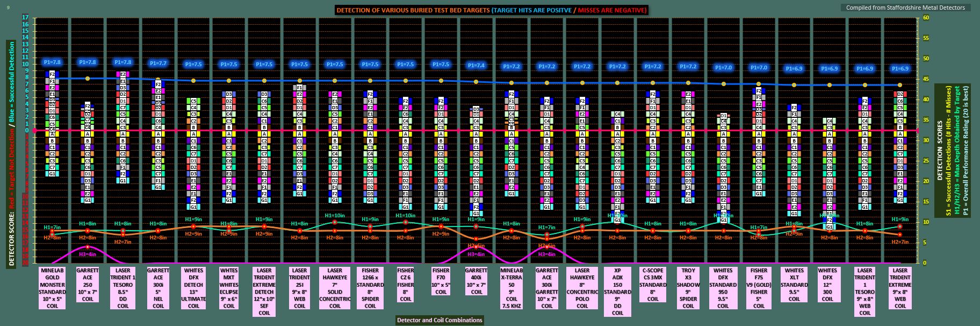Select the '60' tick on right axis
Viewport: 980px width, 326px height.
[926, 18]
